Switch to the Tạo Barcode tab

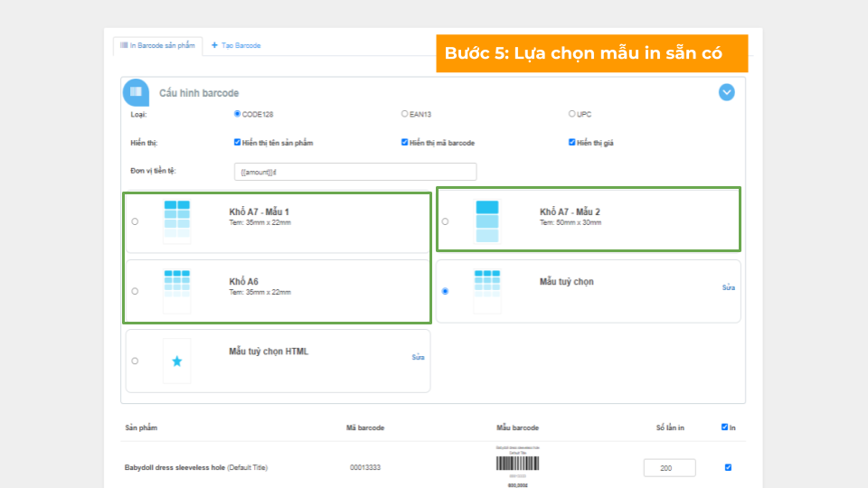[x=236, y=45]
